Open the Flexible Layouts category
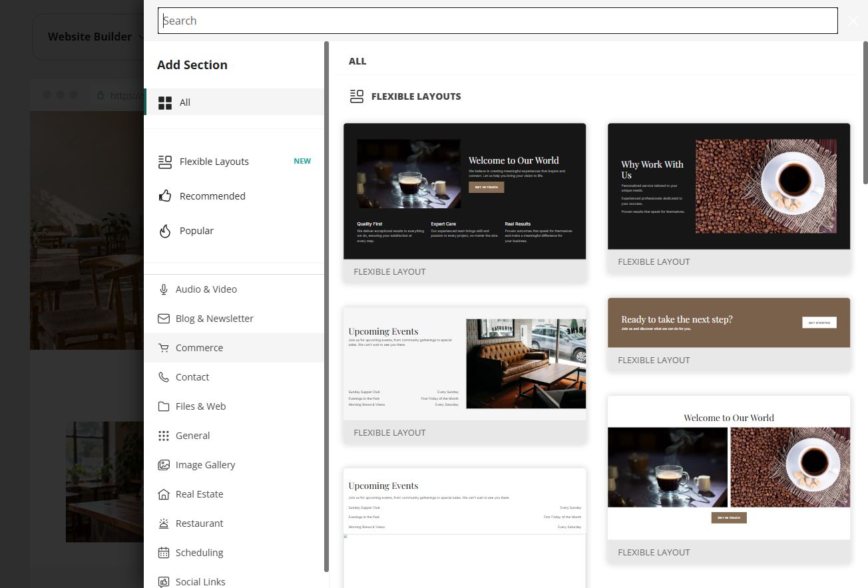The width and height of the screenshot is (868, 588). click(234, 162)
